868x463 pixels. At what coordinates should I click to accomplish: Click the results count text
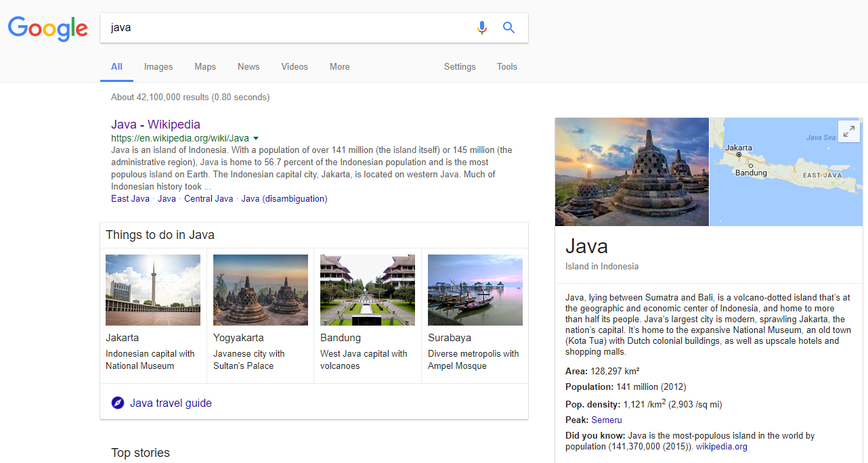tap(190, 97)
